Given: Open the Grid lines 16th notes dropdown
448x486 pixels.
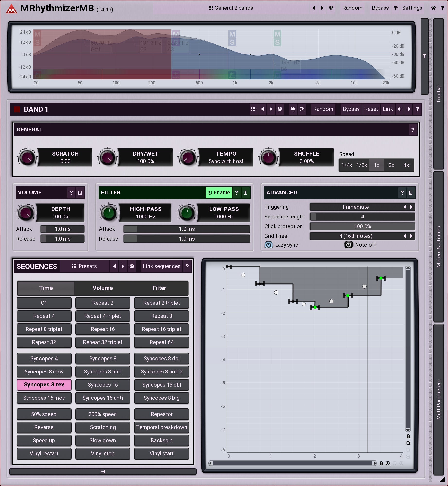Looking at the screenshot, I should click(356, 236).
